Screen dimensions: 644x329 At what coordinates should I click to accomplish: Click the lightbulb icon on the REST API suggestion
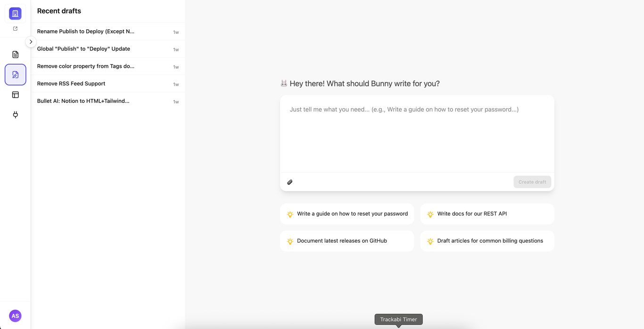click(430, 214)
